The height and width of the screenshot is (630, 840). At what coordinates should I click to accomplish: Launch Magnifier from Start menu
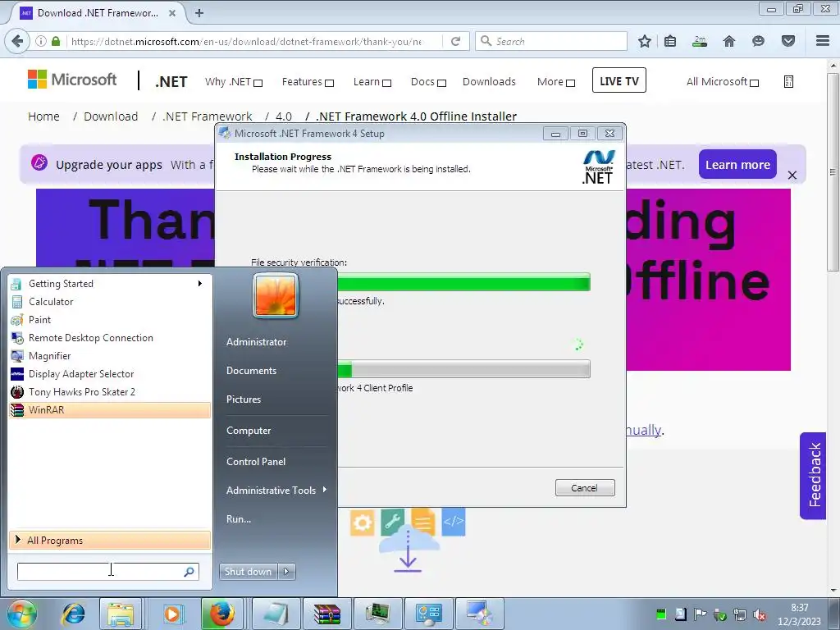[110, 356]
